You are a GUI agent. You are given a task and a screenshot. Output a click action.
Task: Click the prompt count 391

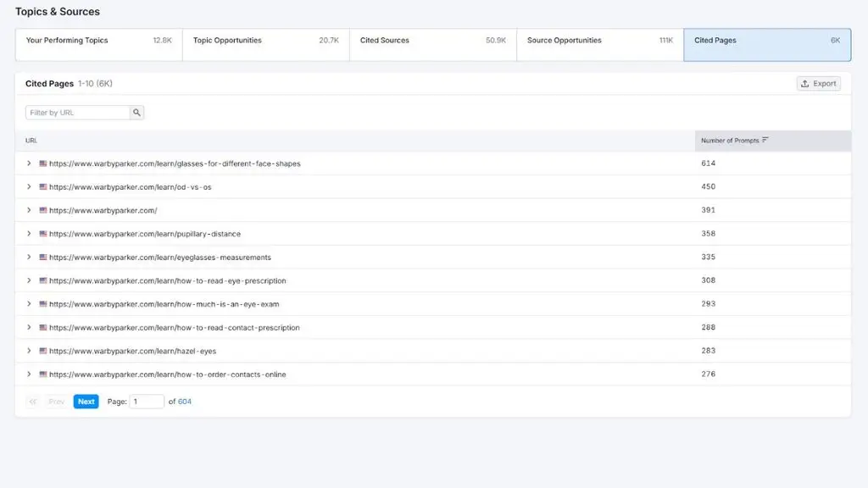coord(708,210)
